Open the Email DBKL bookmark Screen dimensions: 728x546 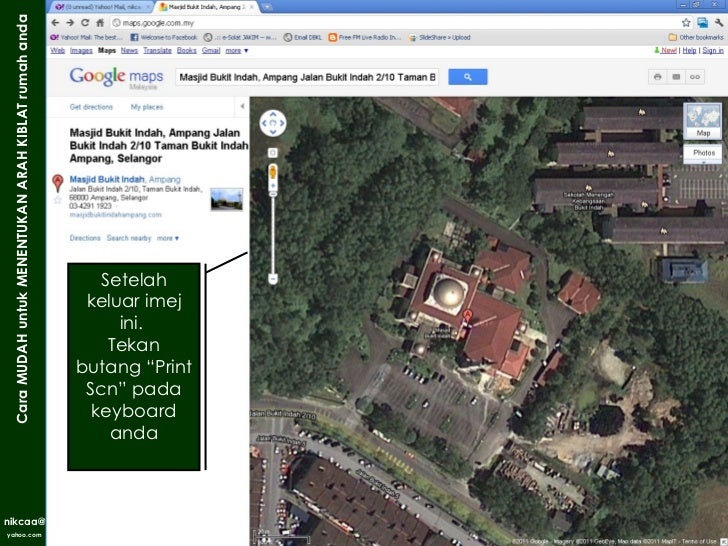click(302, 37)
